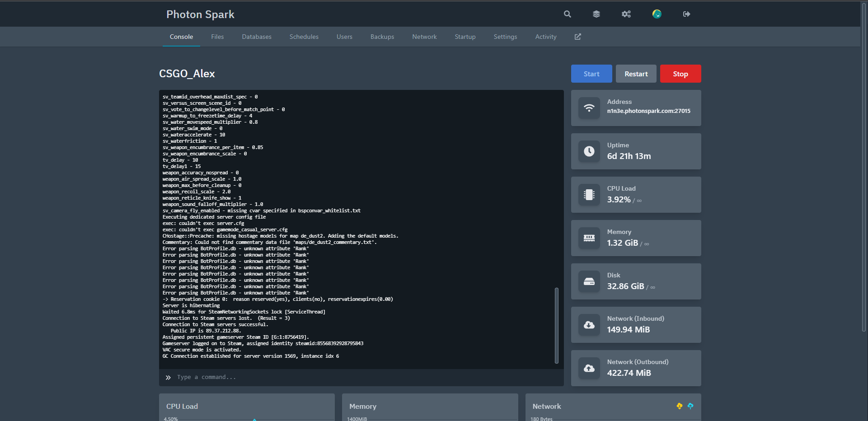Screen dimensions: 868x421
Task: Select the Memory value 1.32 GiB
Action: (623, 243)
